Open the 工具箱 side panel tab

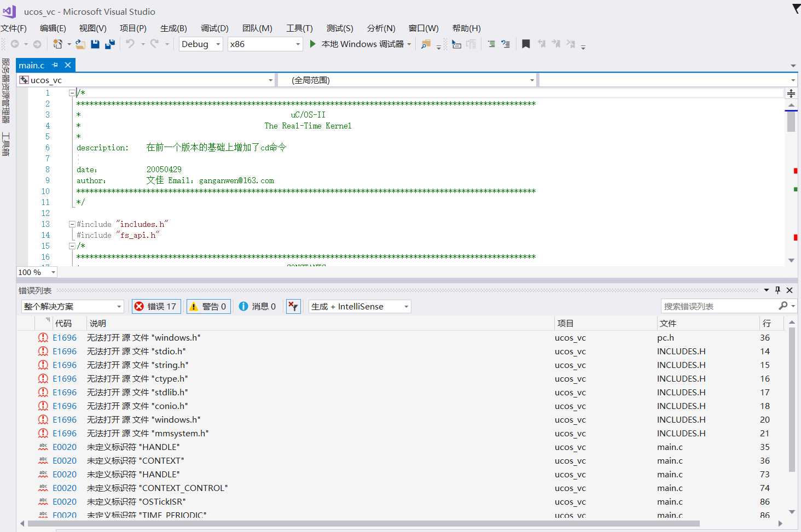5,144
